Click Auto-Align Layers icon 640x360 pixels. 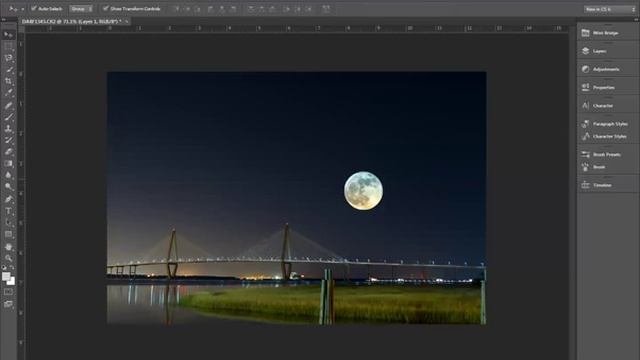[326, 9]
